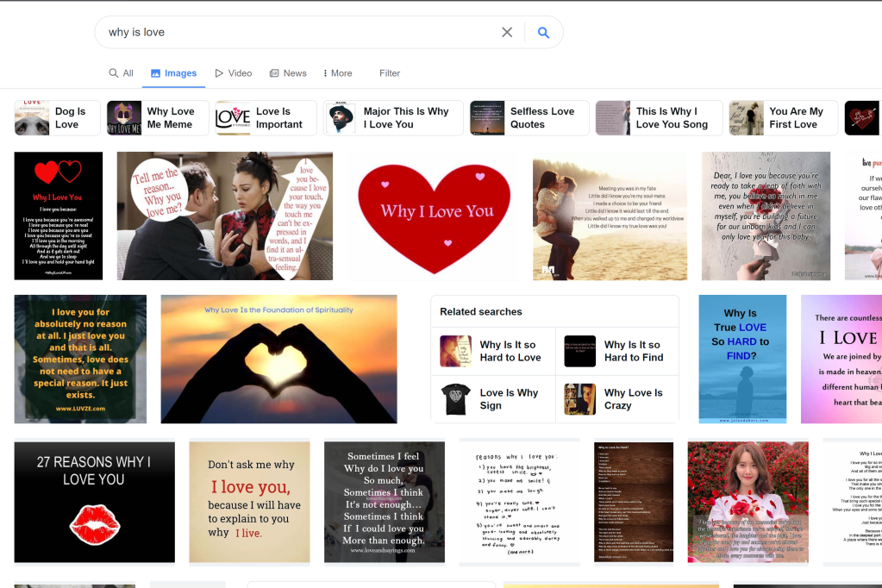This screenshot has height=588, width=882.
Task: Expand the More options menu
Action: click(x=337, y=73)
